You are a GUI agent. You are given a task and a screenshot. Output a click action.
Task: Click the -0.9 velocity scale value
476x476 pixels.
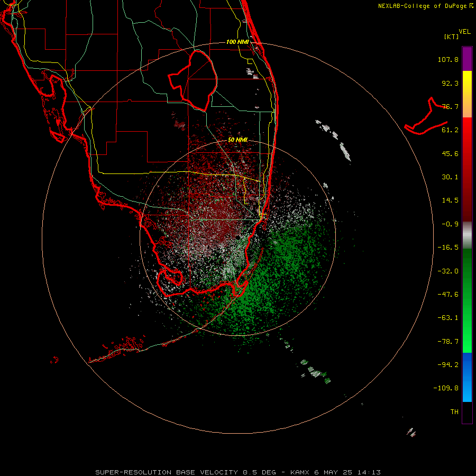pos(450,224)
